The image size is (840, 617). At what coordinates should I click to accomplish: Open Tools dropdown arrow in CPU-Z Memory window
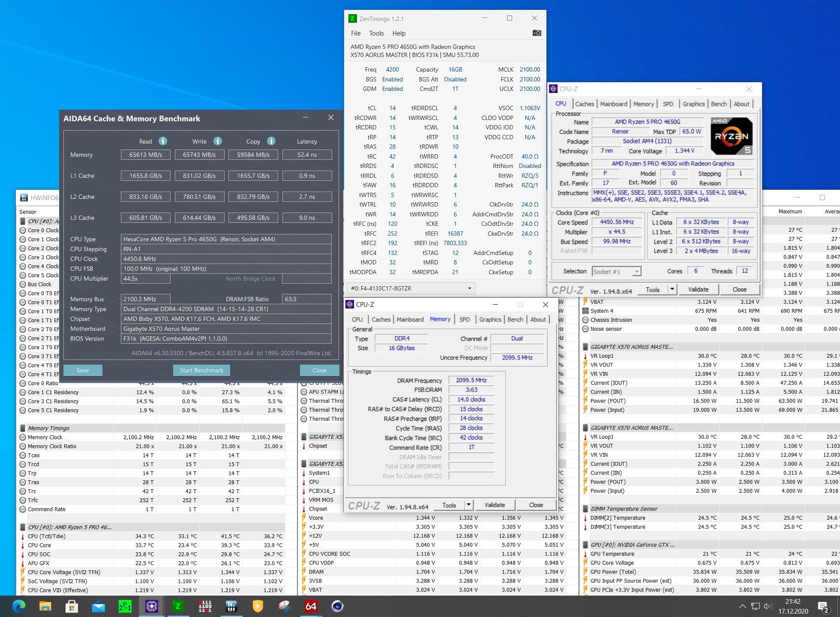click(468, 505)
